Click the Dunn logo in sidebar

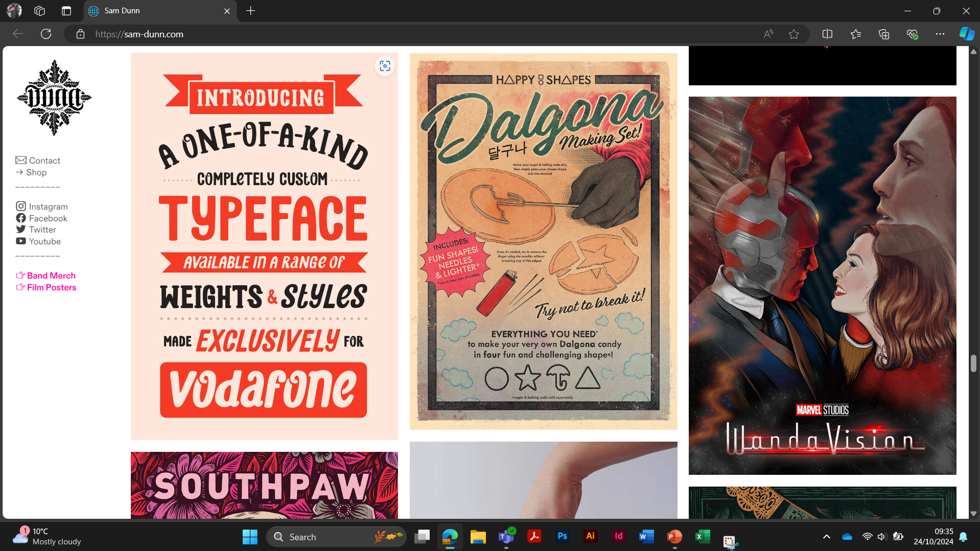tap(54, 98)
